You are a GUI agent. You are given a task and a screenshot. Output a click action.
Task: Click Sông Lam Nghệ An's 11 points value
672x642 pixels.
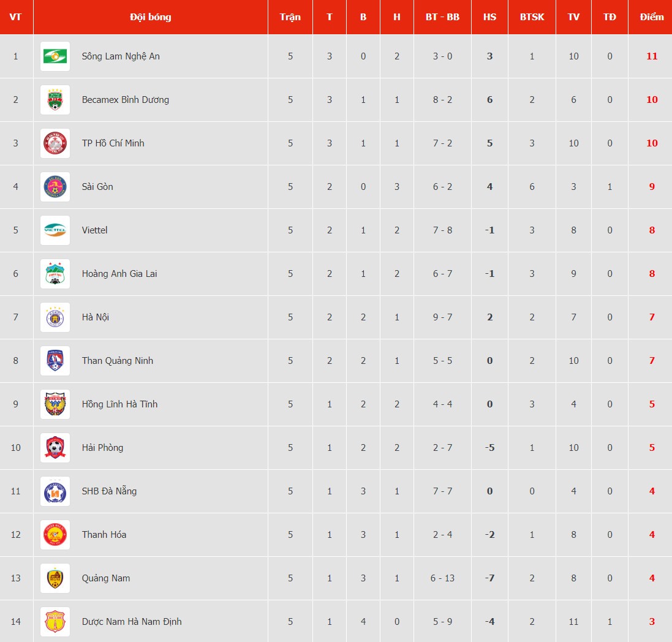(652, 56)
